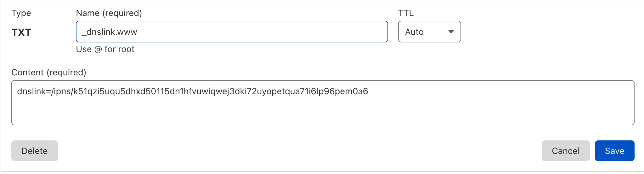Click the Name input field
The image size is (644, 174).
(x=232, y=32)
